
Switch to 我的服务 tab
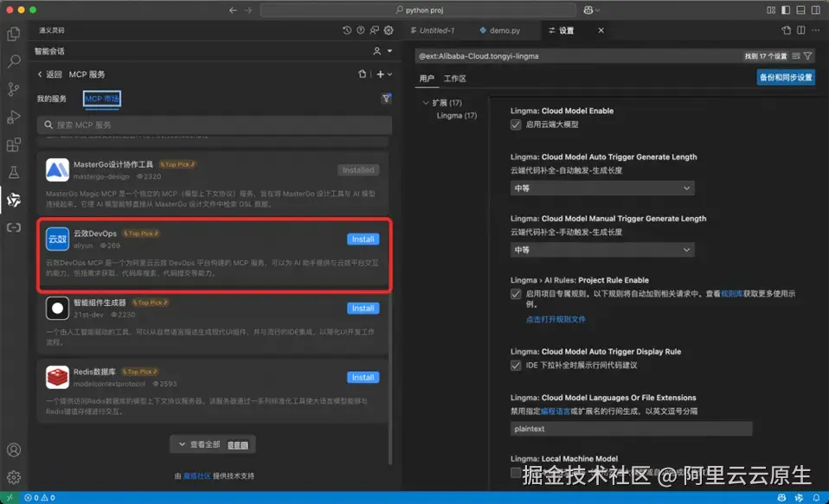pyautogui.click(x=52, y=99)
